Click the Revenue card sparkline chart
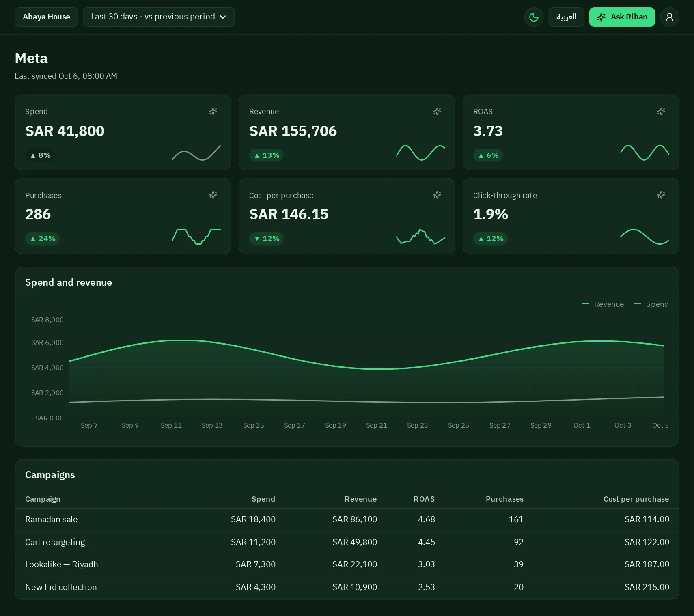 coord(421,153)
